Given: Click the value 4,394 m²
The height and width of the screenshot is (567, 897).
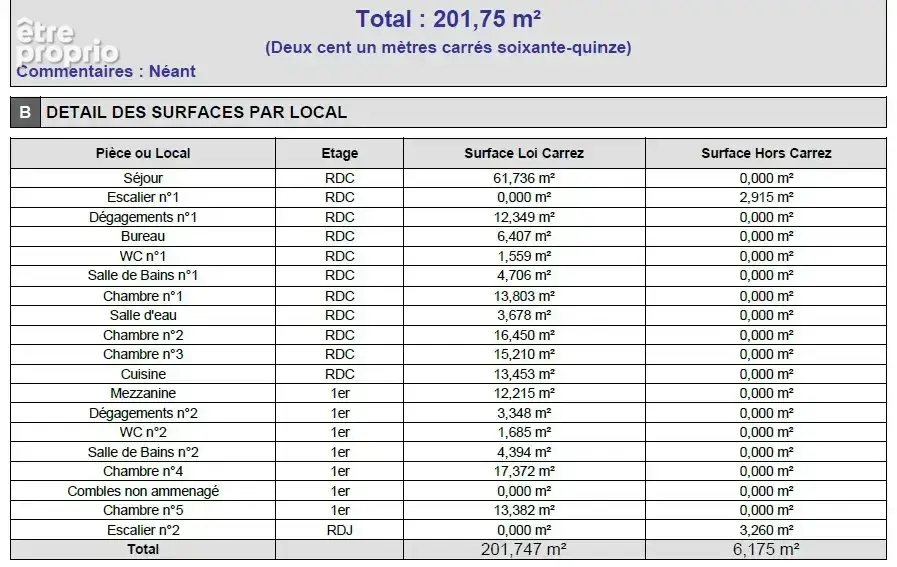Looking at the screenshot, I should coord(524,453).
